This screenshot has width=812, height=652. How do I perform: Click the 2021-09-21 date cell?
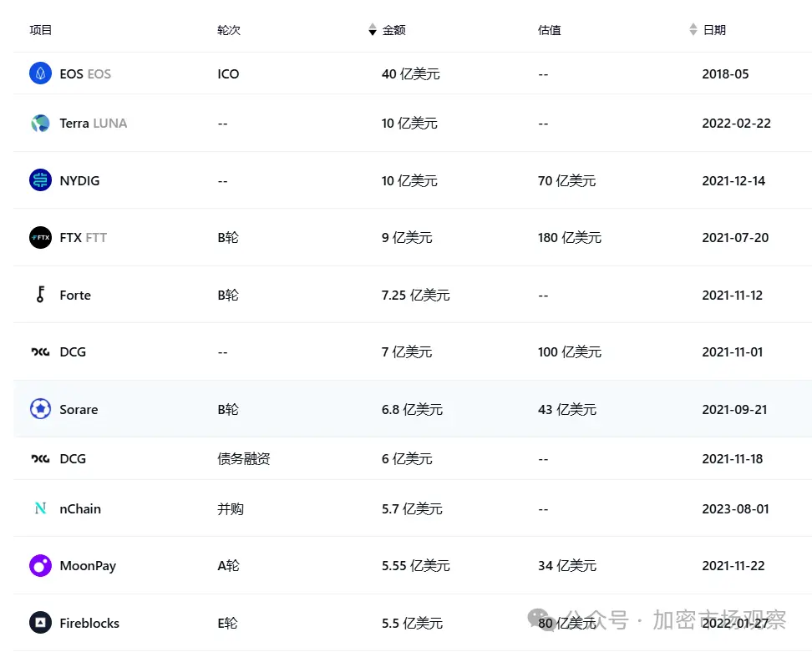point(734,409)
